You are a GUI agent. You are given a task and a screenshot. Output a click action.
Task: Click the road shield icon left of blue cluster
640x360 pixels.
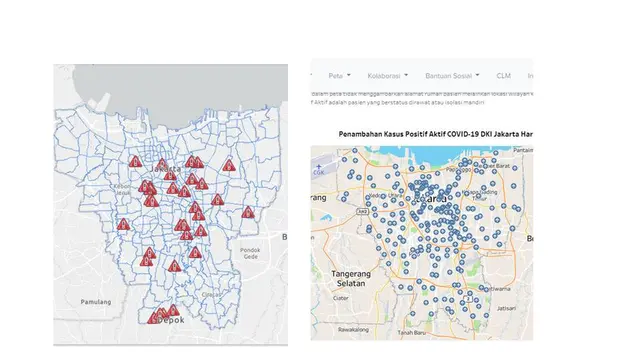coord(362,211)
